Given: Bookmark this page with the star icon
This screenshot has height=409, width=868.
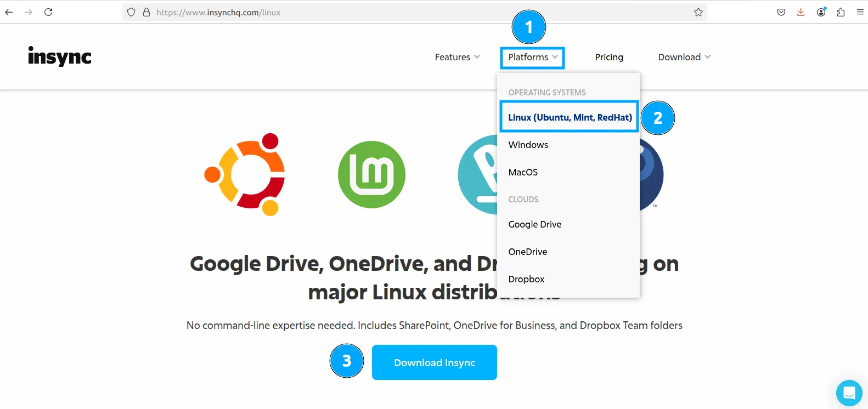Looking at the screenshot, I should [698, 12].
